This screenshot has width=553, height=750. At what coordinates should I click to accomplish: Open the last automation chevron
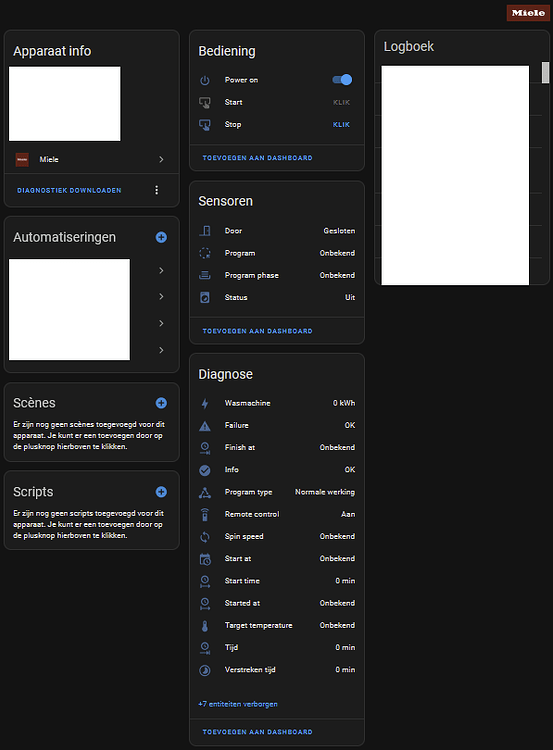pyautogui.click(x=161, y=350)
